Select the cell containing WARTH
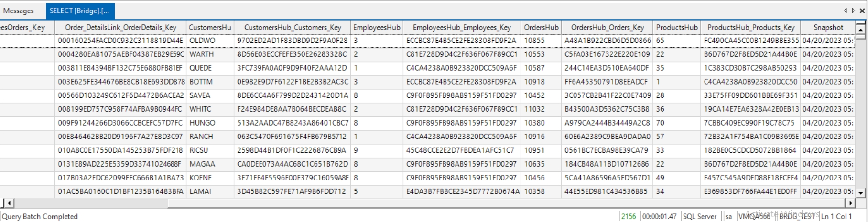 pyautogui.click(x=210, y=54)
